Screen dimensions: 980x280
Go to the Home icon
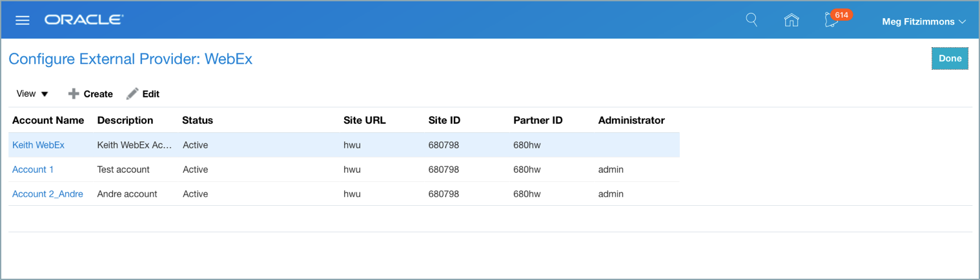click(x=791, y=21)
